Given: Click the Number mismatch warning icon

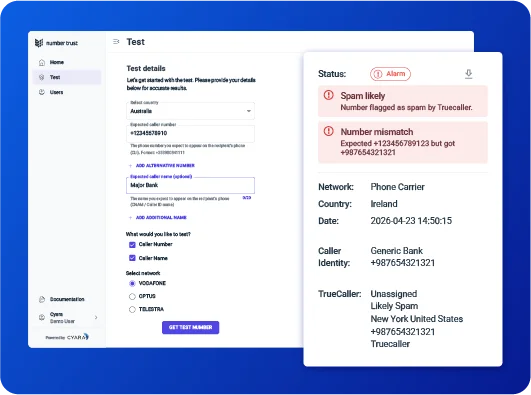Looking at the screenshot, I should click(328, 131).
